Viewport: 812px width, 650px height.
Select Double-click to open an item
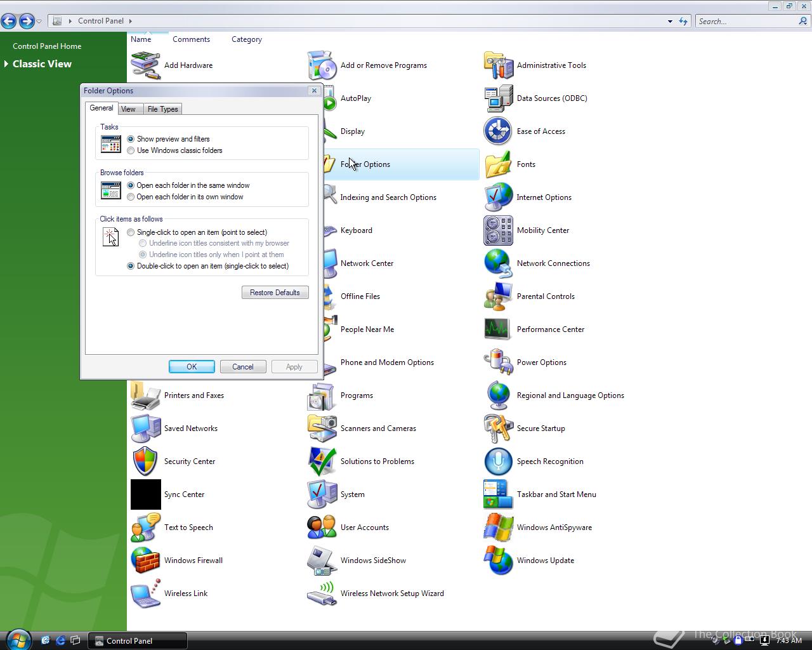[131, 266]
